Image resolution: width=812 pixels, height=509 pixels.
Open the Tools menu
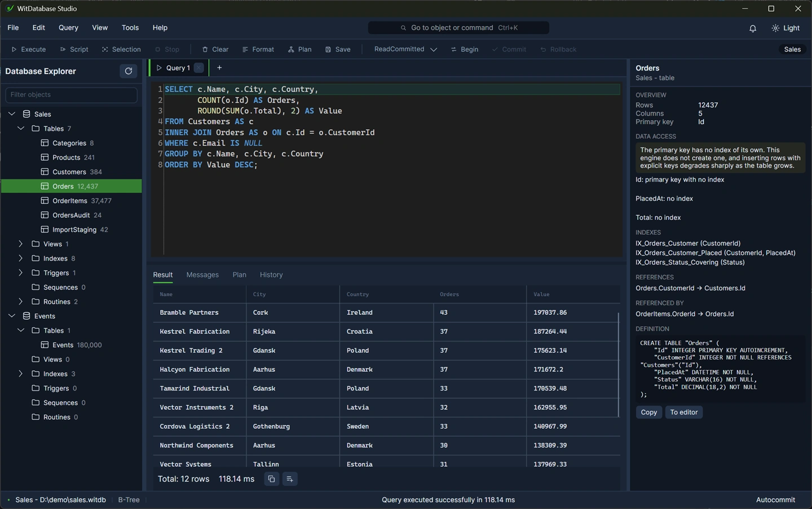130,28
